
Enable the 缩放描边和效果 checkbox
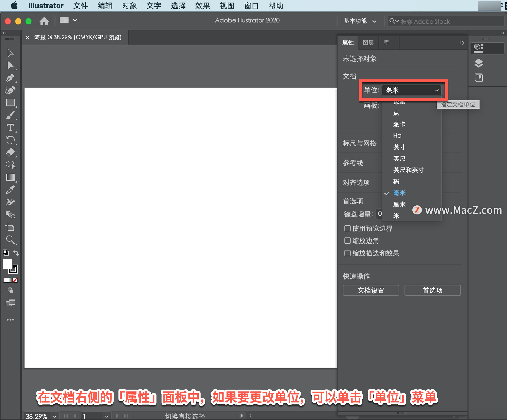pos(348,253)
